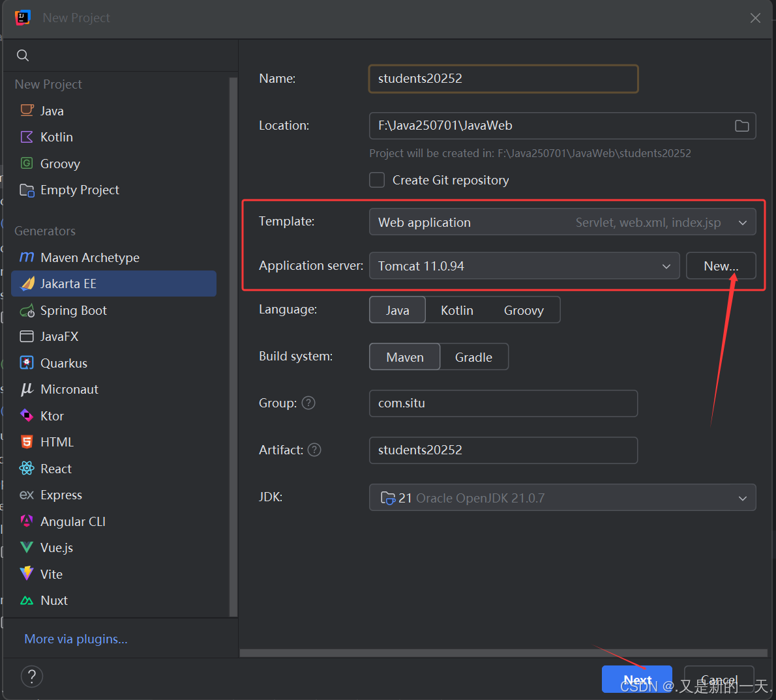Select the JavaFX window icon

pos(27,336)
